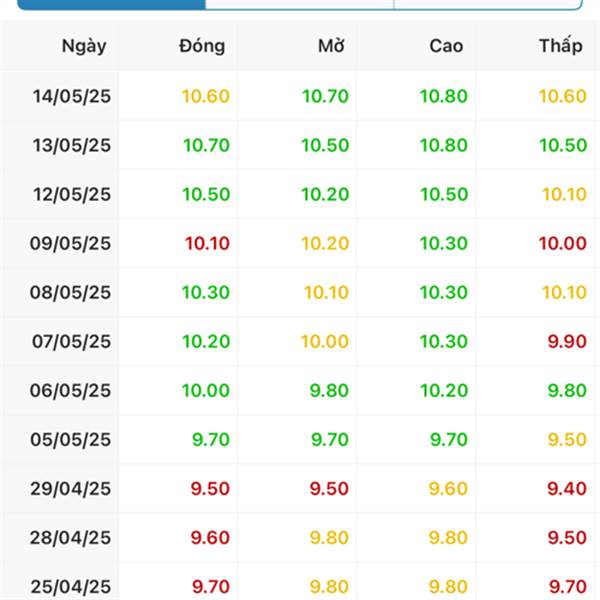
Task: Switch to the middle segmented tab
Action: 300,4
